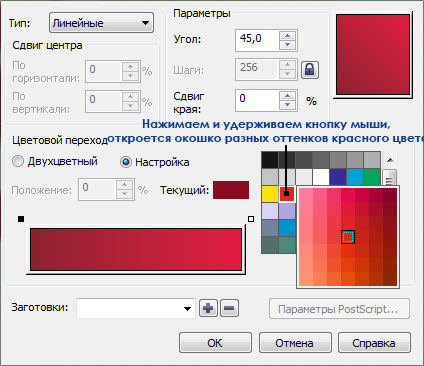The height and width of the screenshot is (366, 424).
Task: Pick the dark teal-gray palette swatch
Action: tap(270, 245)
